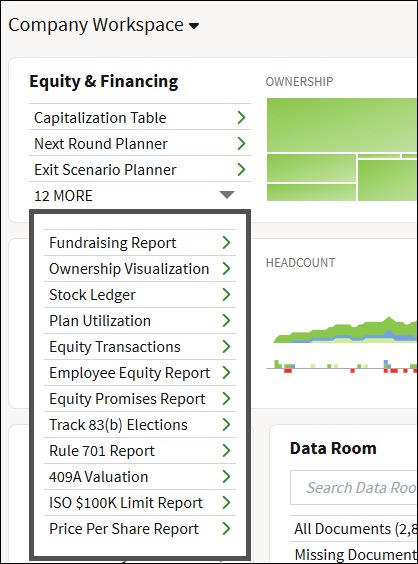Image resolution: width=418 pixels, height=564 pixels.
Task: Click the arrow beside Equity Transactions
Action: click(x=226, y=346)
